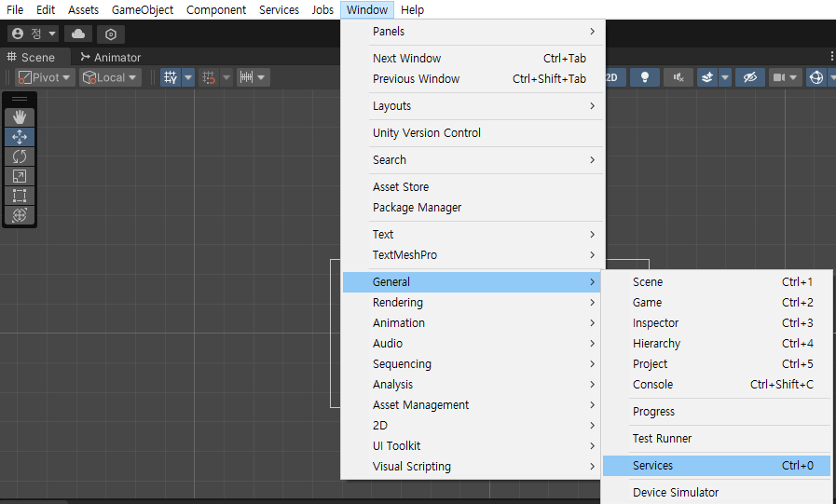Viewport: 836px width, 504px height.
Task: Open the Test Runner window
Action: point(717,439)
